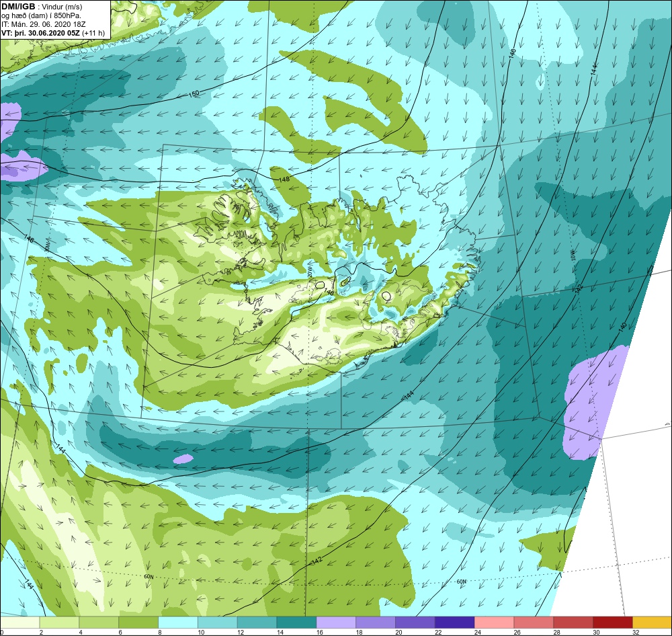Select the 8–10 m/s pale cyan legend swatch
This screenshot has width=672, height=636.
pyautogui.click(x=178, y=623)
